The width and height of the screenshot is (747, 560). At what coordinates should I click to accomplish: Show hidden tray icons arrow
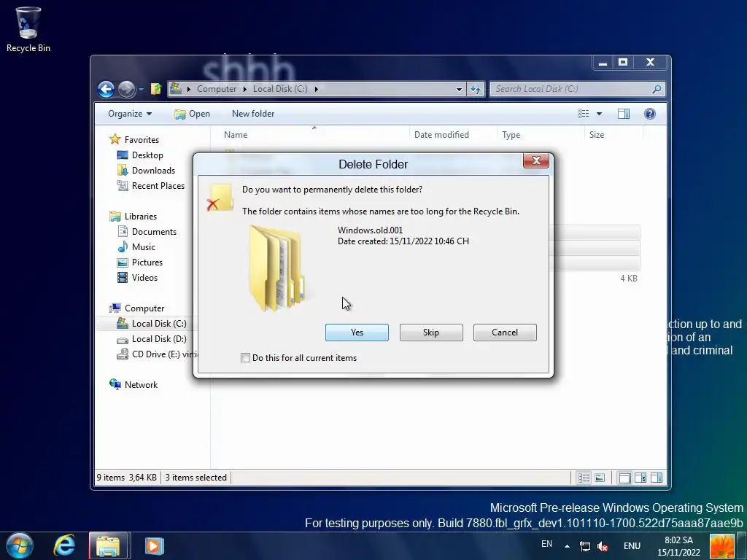[x=567, y=546]
